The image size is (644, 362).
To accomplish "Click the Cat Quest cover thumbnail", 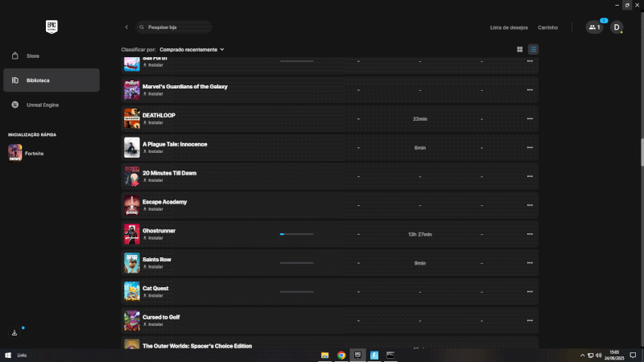I will (x=132, y=291).
